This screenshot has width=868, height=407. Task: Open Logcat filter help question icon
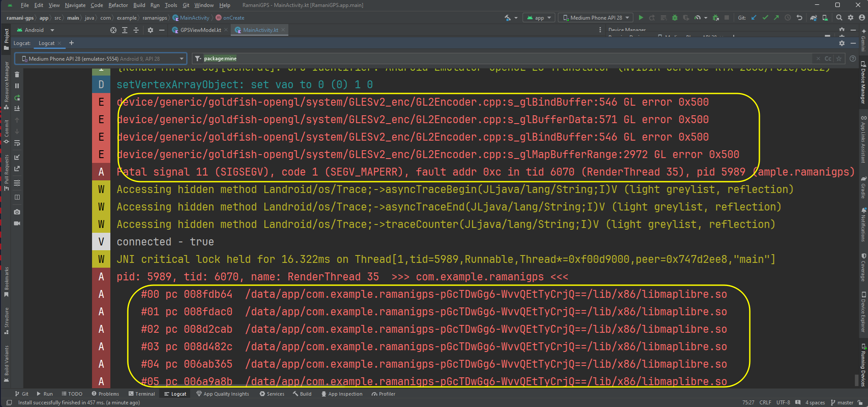click(853, 59)
